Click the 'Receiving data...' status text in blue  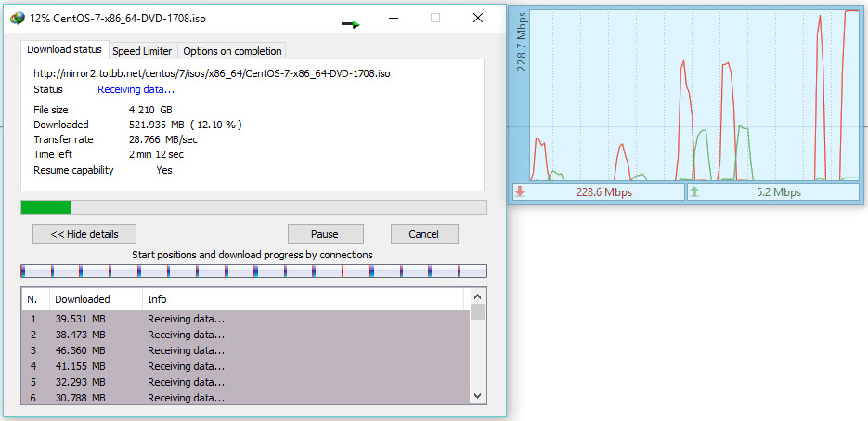point(136,89)
